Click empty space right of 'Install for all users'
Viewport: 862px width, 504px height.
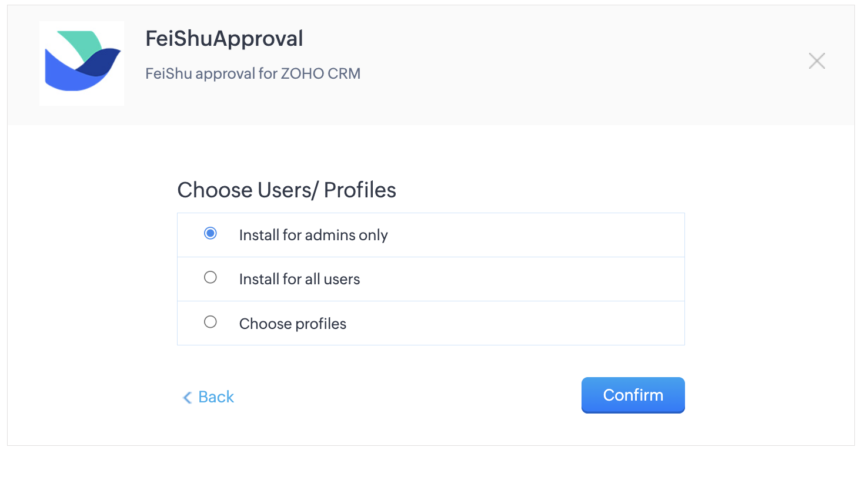(x=529, y=279)
